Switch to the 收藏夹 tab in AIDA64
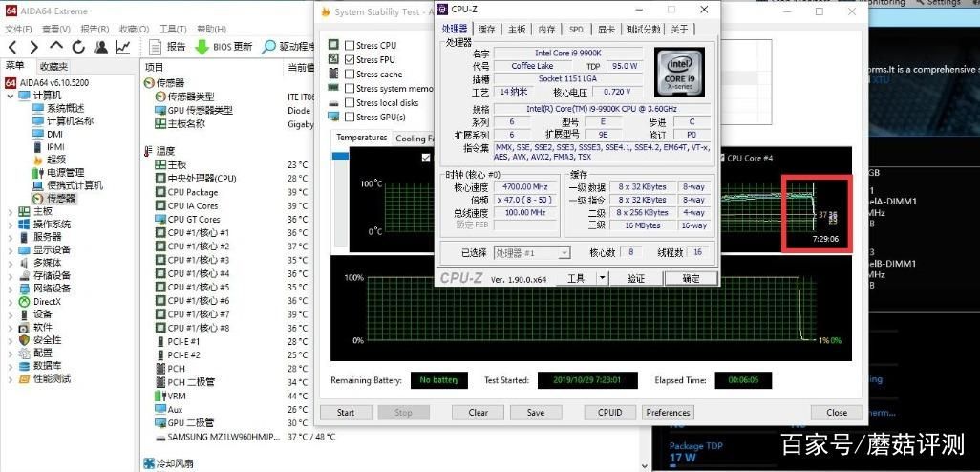Screen dimensions: 980x472 pos(53,66)
